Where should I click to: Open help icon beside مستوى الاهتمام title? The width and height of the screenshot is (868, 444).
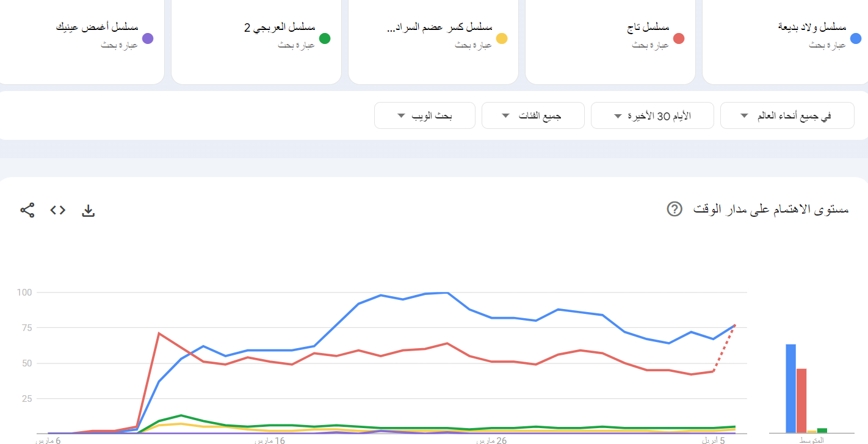tap(675, 209)
